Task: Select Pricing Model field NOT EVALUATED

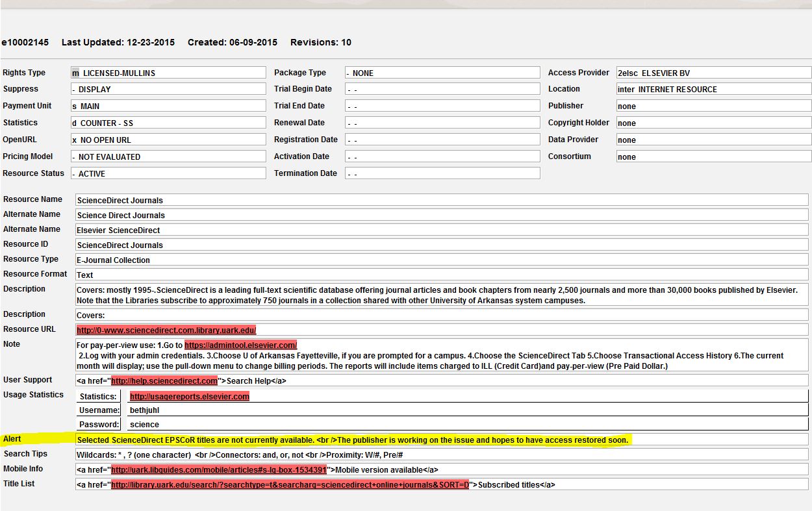Action: pyautogui.click(x=168, y=156)
